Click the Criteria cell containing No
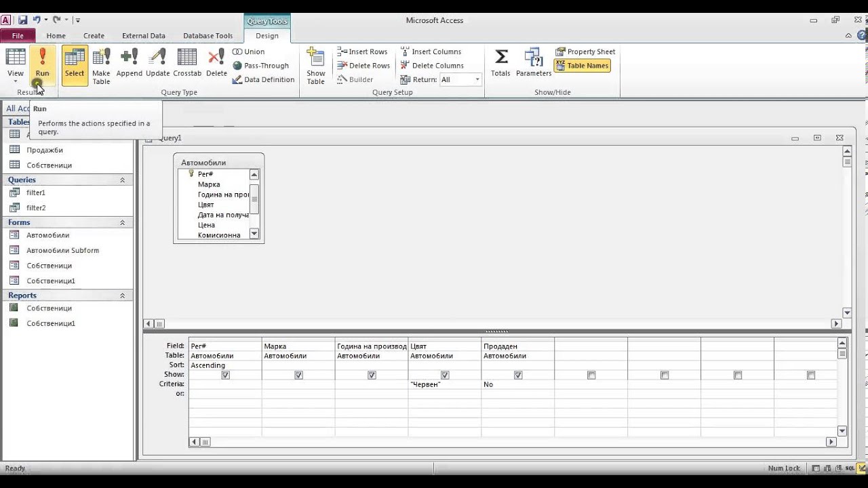Image resolution: width=868 pixels, height=488 pixels. pos(518,384)
